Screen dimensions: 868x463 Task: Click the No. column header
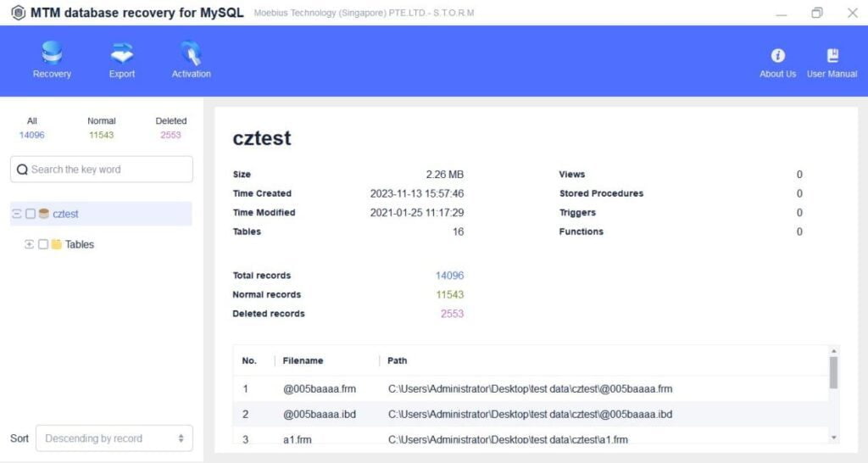249,360
